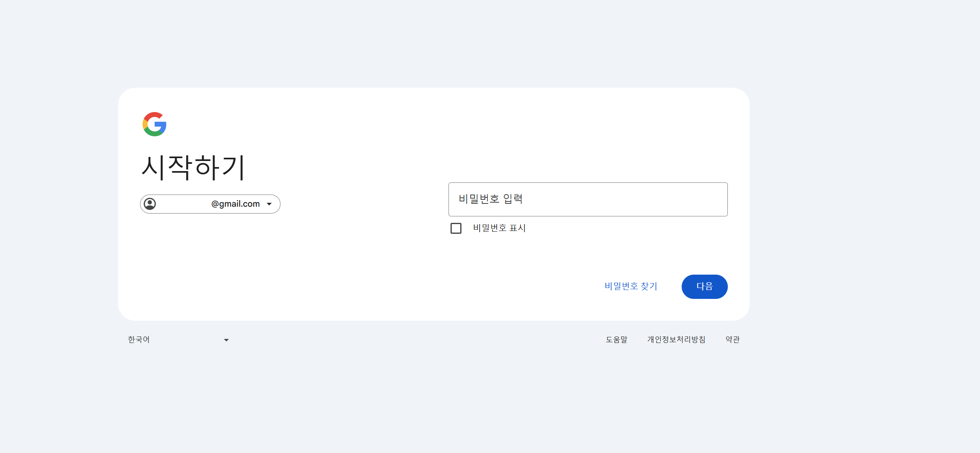Viewport: 980px width, 453px height.
Task: Open account switcher via chip arrow
Action: pos(269,204)
